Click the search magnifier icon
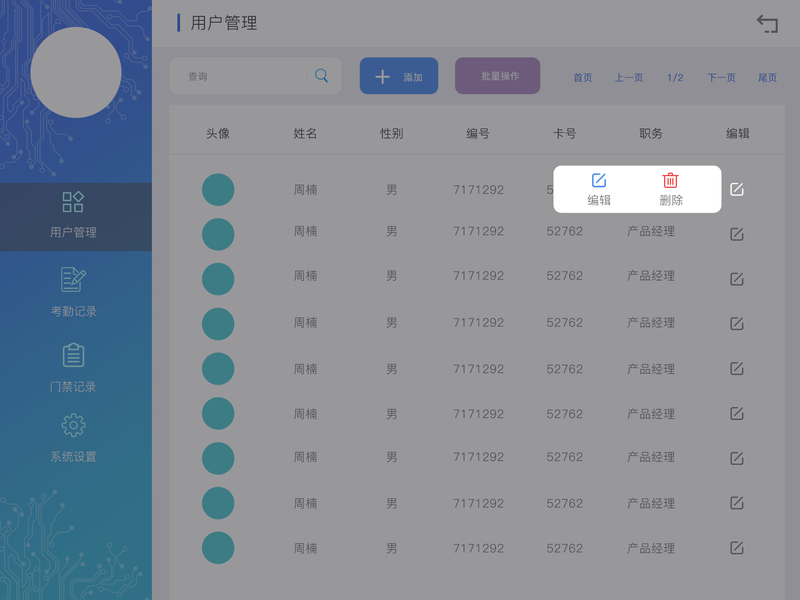The width and height of the screenshot is (800, 600). tap(321, 76)
